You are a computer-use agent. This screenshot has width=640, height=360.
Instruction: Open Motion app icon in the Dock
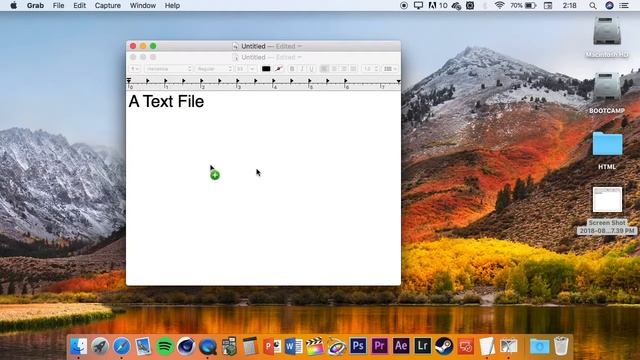tap(336, 347)
